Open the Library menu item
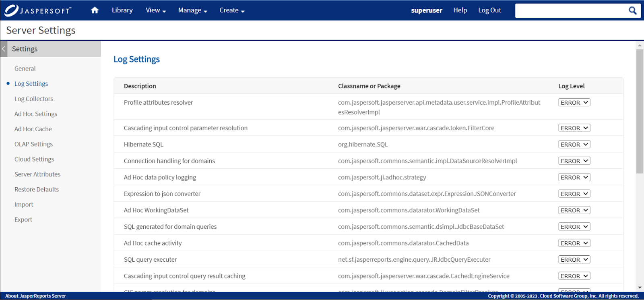This screenshot has height=300, width=644. coord(122,10)
